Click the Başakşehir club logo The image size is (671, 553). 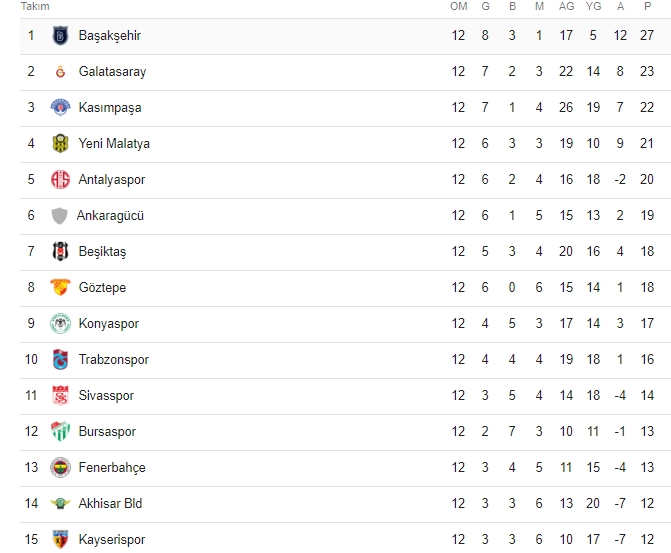[x=60, y=36]
